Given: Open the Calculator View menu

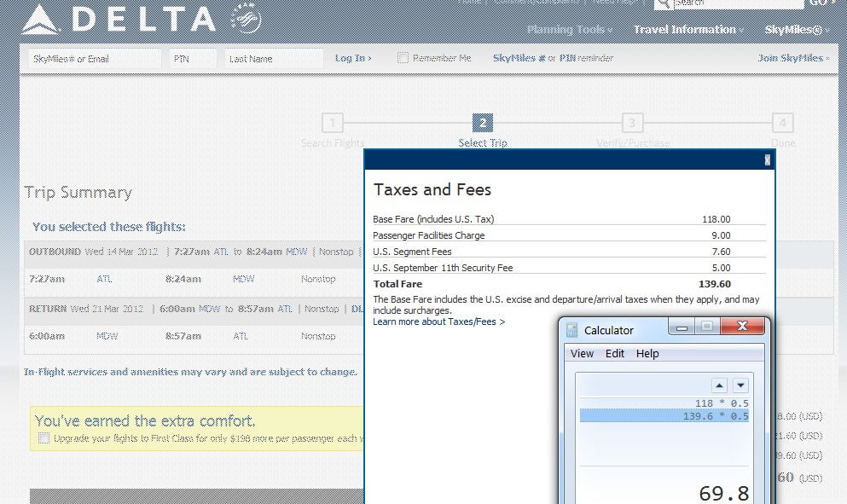Looking at the screenshot, I should [582, 353].
